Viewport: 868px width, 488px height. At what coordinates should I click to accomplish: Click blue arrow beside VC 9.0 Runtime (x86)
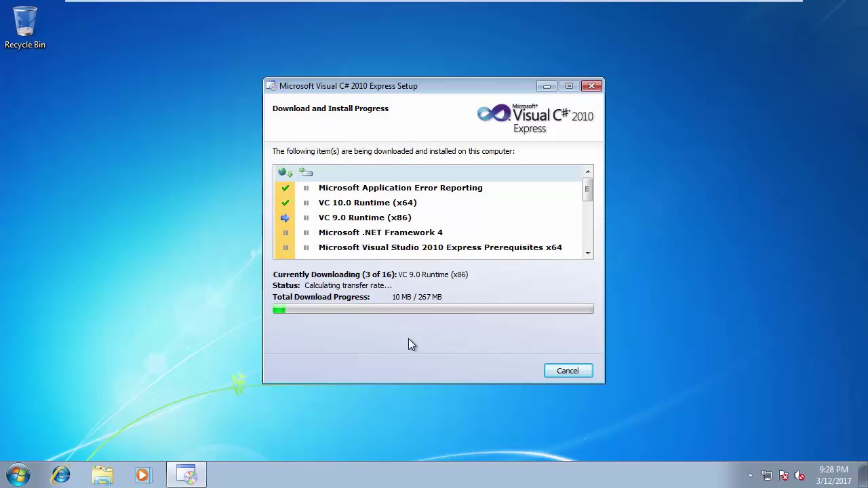(285, 218)
